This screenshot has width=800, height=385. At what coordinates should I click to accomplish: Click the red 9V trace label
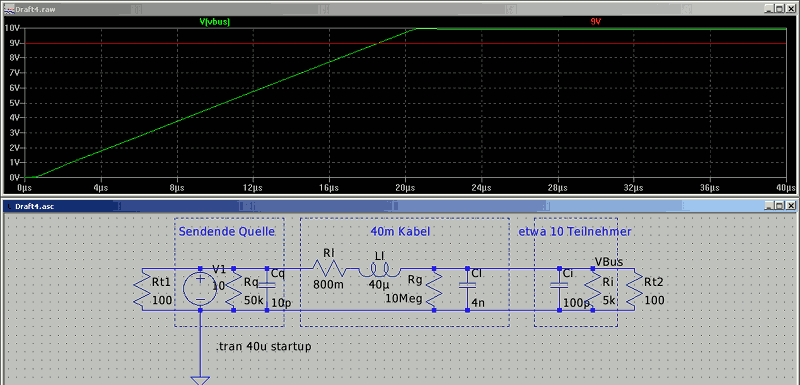[x=595, y=22]
